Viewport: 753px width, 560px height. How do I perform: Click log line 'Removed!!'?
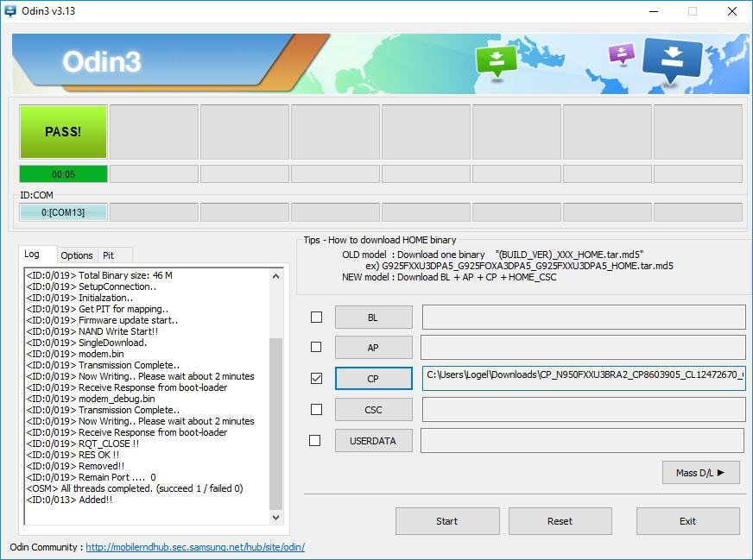(x=75, y=466)
